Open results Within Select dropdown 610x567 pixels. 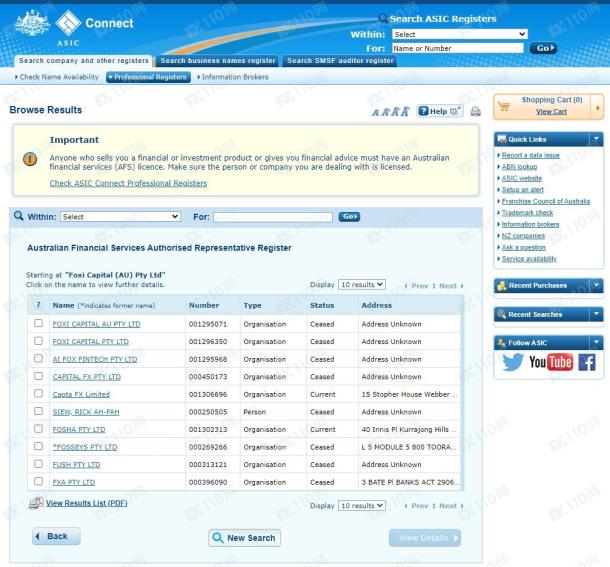tap(120, 216)
